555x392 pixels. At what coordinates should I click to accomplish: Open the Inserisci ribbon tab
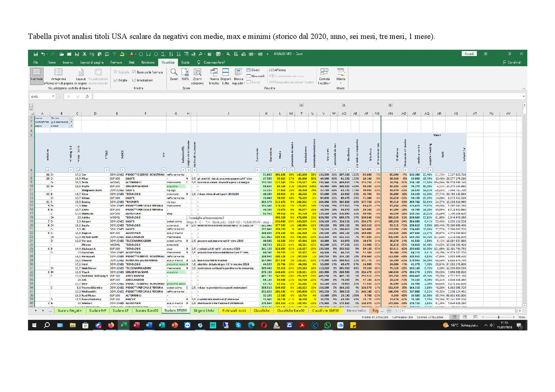[x=68, y=62]
